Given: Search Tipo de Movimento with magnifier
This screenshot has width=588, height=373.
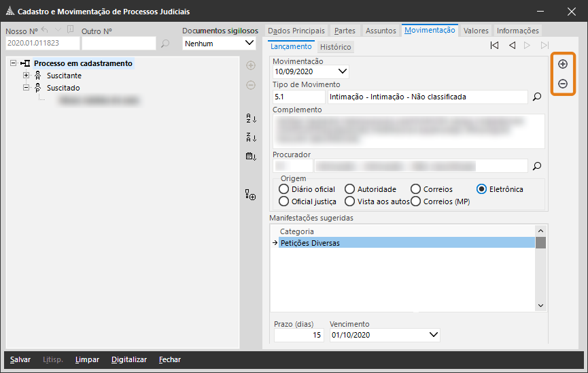Looking at the screenshot, I should (x=537, y=97).
